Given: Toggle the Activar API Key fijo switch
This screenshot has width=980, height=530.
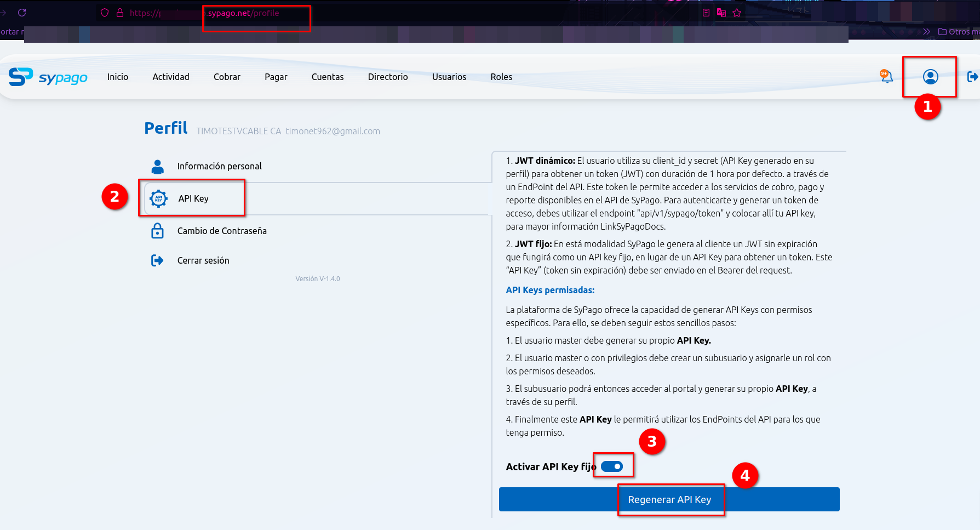Looking at the screenshot, I should coord(612,466).
